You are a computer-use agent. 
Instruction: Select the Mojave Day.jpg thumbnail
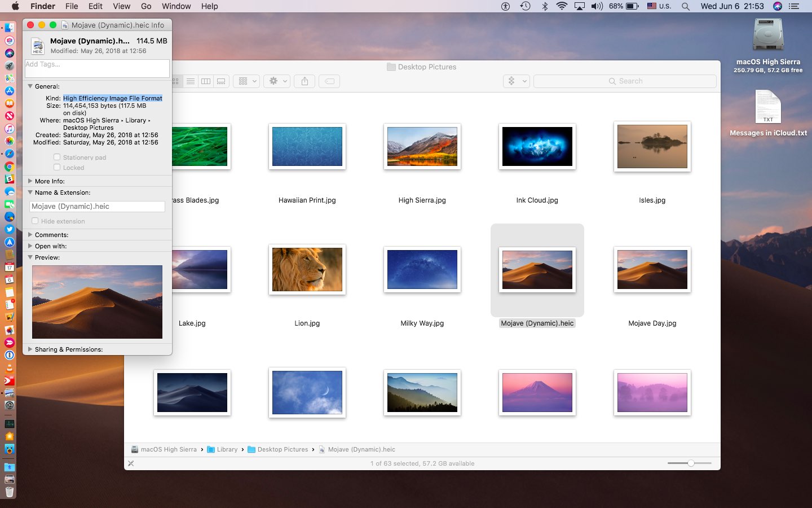point(652,269)
